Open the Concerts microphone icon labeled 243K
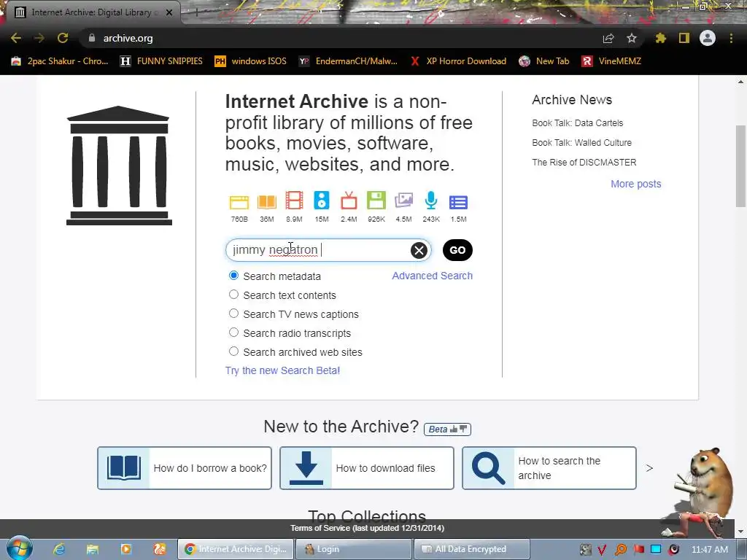Screen dimensions: 747x560 [x=430, y=201]
